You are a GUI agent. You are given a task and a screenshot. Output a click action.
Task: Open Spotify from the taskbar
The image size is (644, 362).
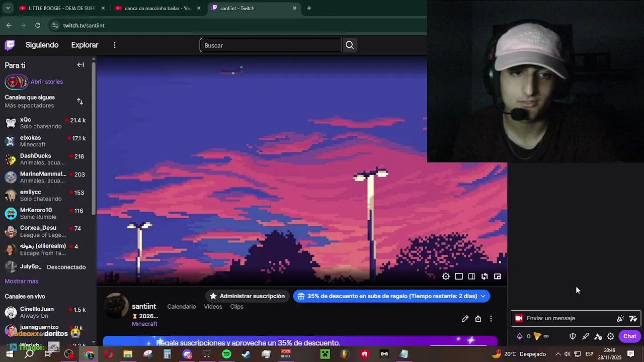(x=226, y=354)
